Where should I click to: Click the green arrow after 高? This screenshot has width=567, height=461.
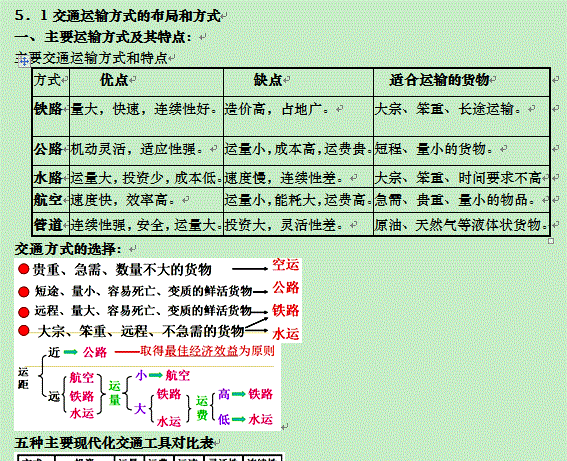[x=239, y=394]
